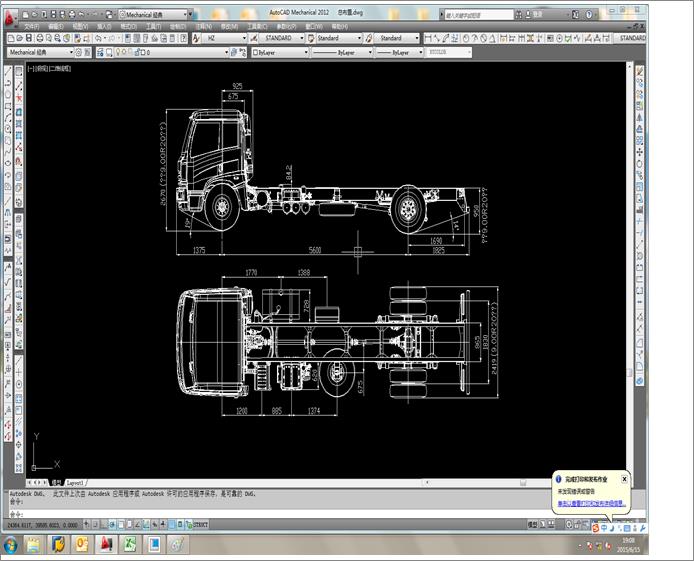Open Layer Properties Manager icon
Viewport: 694px width, 561px height.
pyautogui.click(x=100, y=52)
